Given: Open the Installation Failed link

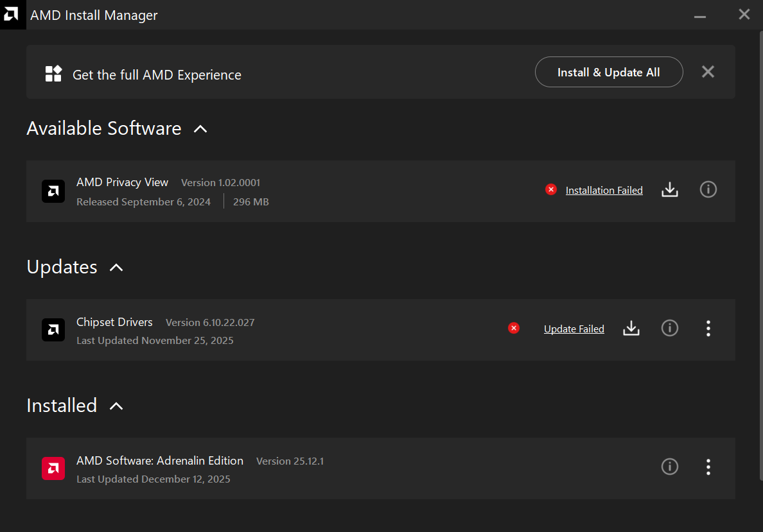Looking at the screenshot, I should (604, 190).
